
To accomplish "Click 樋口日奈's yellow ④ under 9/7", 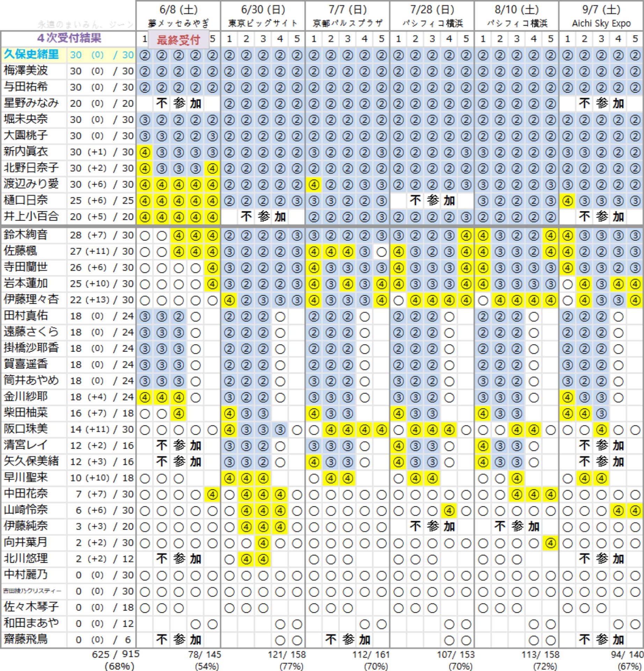I will (x=567, y=201).
